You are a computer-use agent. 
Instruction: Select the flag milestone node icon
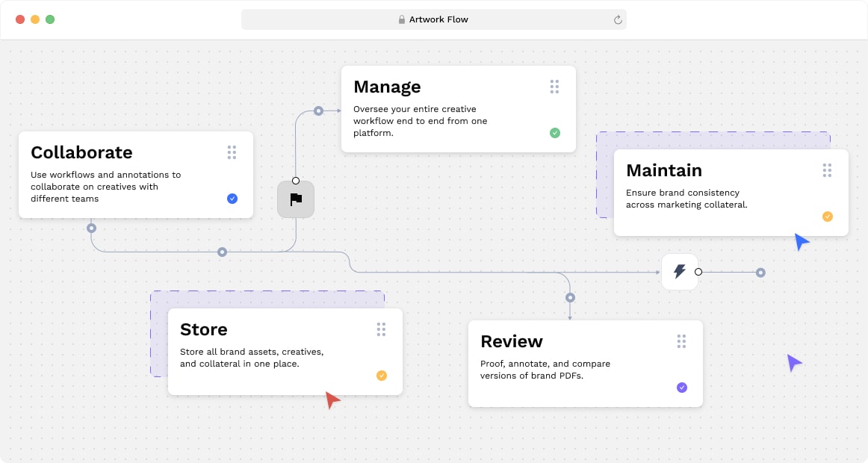[296, 199]
